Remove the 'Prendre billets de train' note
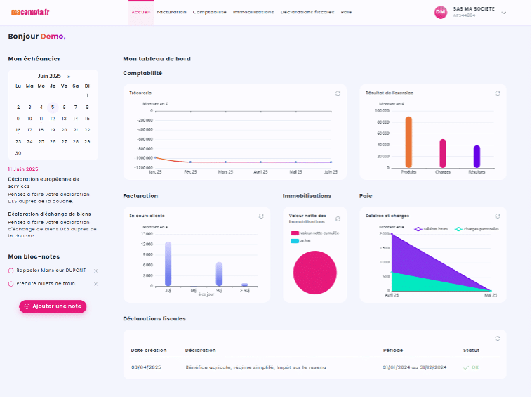Image resolution: width=532 pixels, height=397 pixels. pos(96,284)
